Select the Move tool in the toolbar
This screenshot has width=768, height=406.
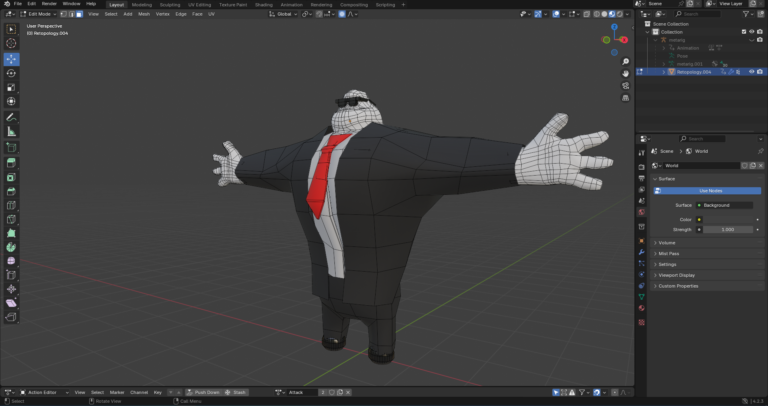11,59
